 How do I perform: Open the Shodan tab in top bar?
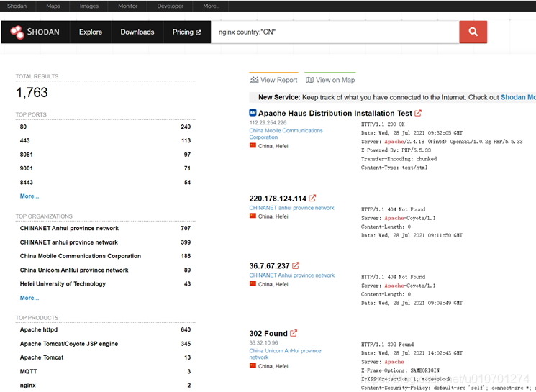pos(17,6)
